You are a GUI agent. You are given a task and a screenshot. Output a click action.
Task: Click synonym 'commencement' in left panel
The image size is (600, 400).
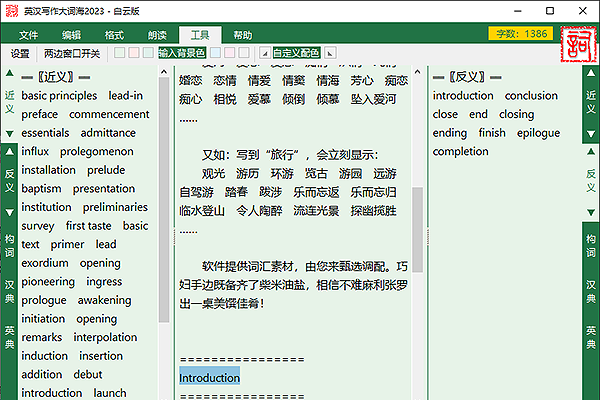(109, 114)
